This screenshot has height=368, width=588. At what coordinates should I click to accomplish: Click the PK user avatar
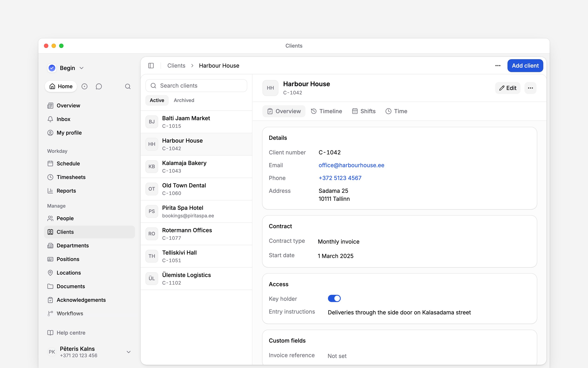tap(52, 352)
